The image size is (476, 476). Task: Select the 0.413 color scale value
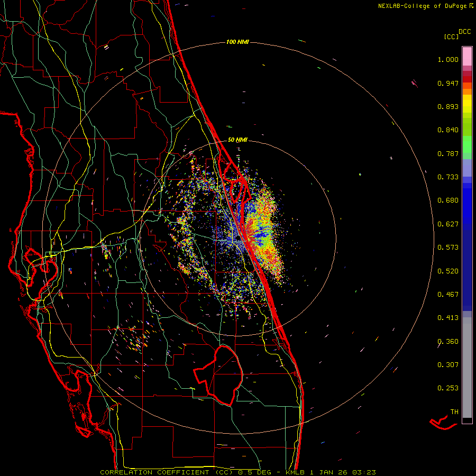point(448,318)
